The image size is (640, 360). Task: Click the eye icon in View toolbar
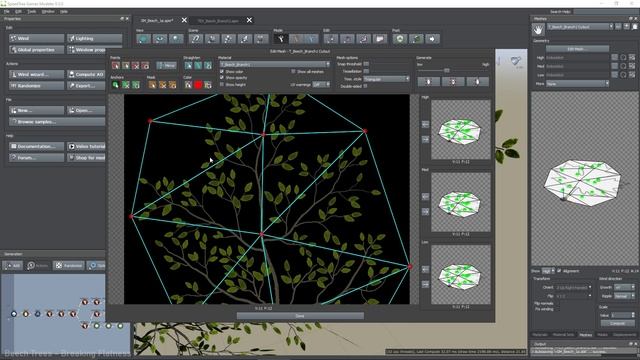pyautogui.click(x=160, y=39)
